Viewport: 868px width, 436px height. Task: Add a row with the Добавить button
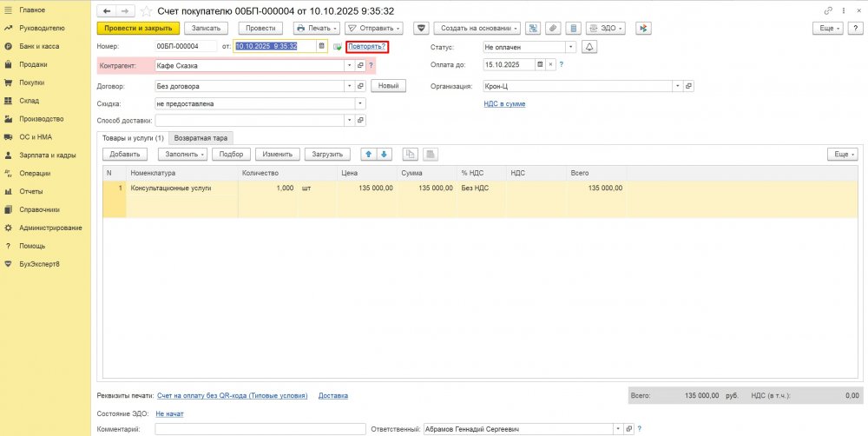pos(125,154)
